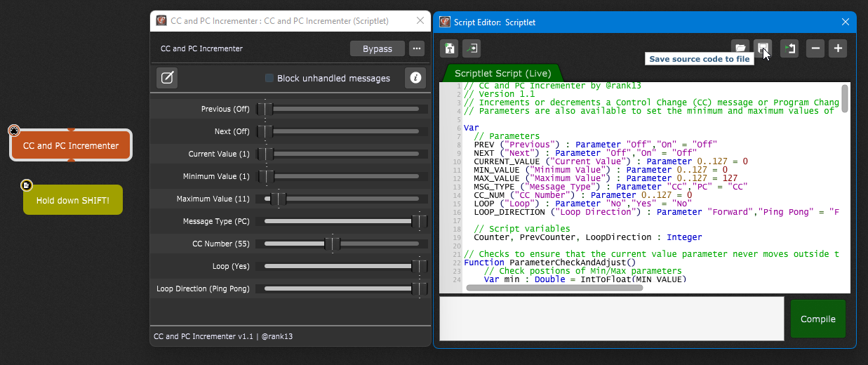The image size is (868, 365).
Task: Click the Maximum Value (11) slider
Action: [342, 199]
